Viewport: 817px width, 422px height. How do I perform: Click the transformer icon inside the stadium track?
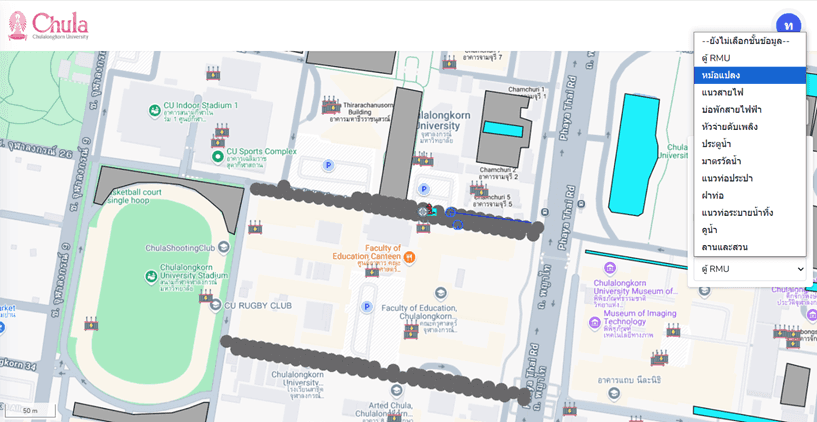coord(92,324)
